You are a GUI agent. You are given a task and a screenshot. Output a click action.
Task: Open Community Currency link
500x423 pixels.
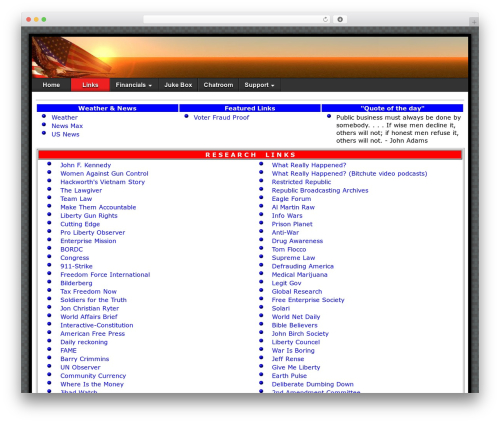pyautogui.click(x=93, y=376)
